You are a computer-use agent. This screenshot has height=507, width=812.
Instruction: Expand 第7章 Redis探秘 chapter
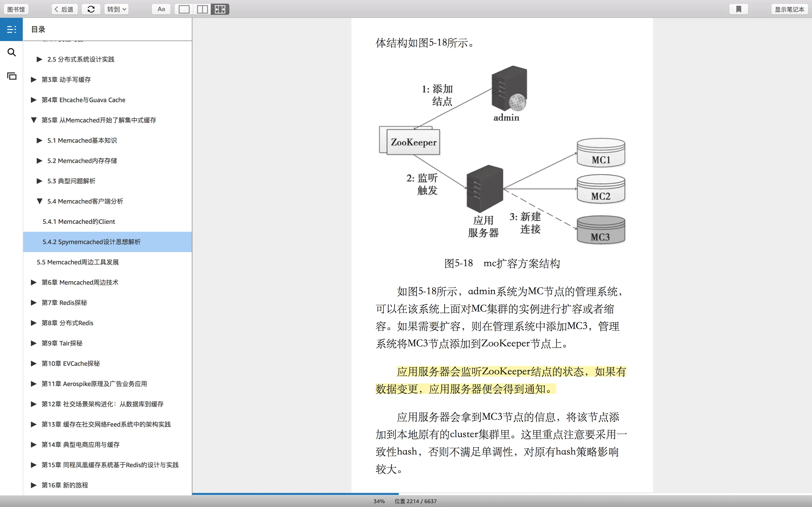34,303
